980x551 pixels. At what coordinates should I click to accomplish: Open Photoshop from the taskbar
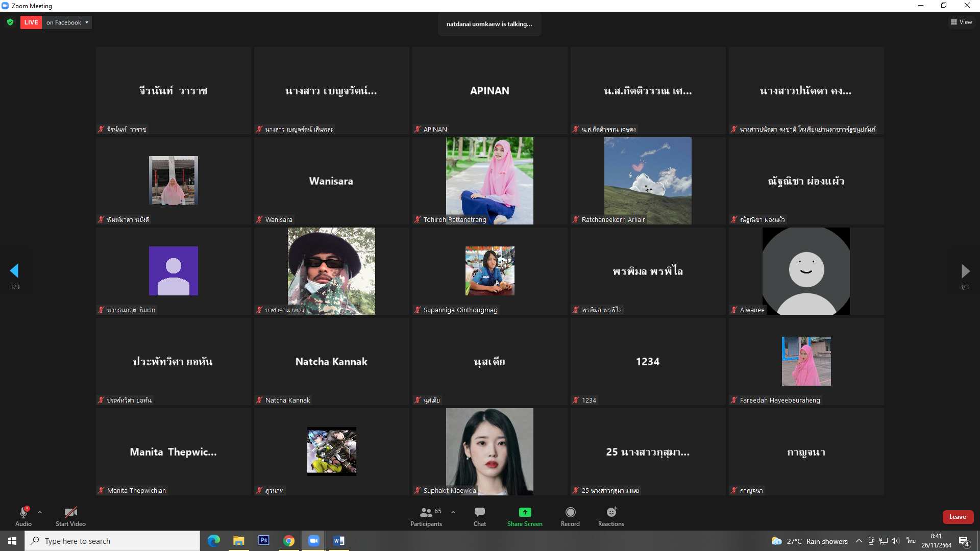(x=264, y=540)
